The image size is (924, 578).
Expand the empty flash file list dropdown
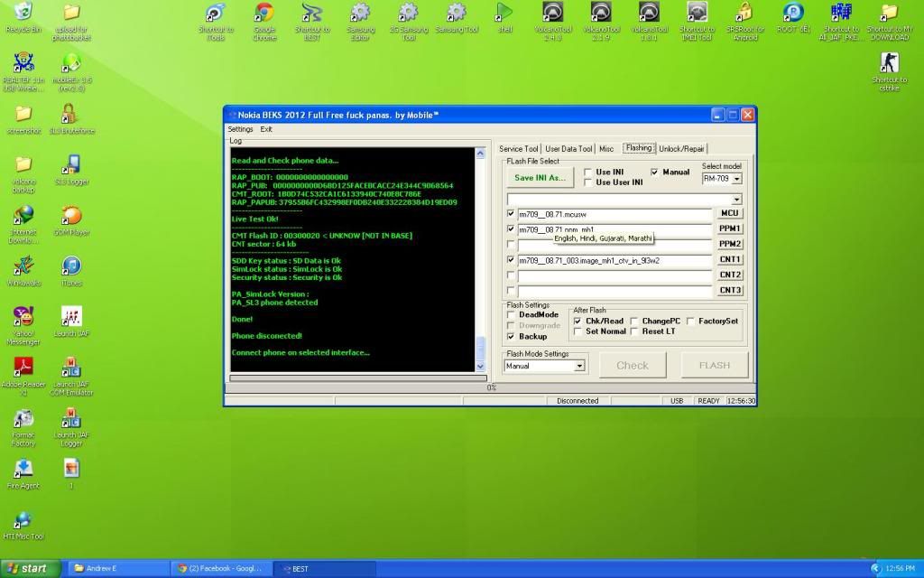pos(736,200)
